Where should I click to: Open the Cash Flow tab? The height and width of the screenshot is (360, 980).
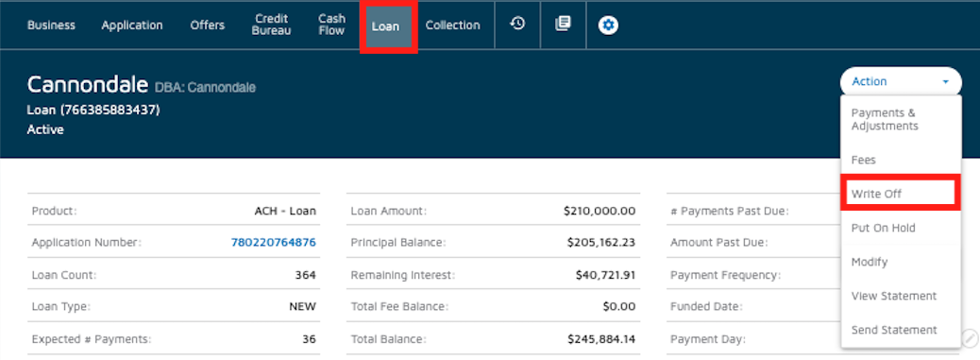click(331, 25)
